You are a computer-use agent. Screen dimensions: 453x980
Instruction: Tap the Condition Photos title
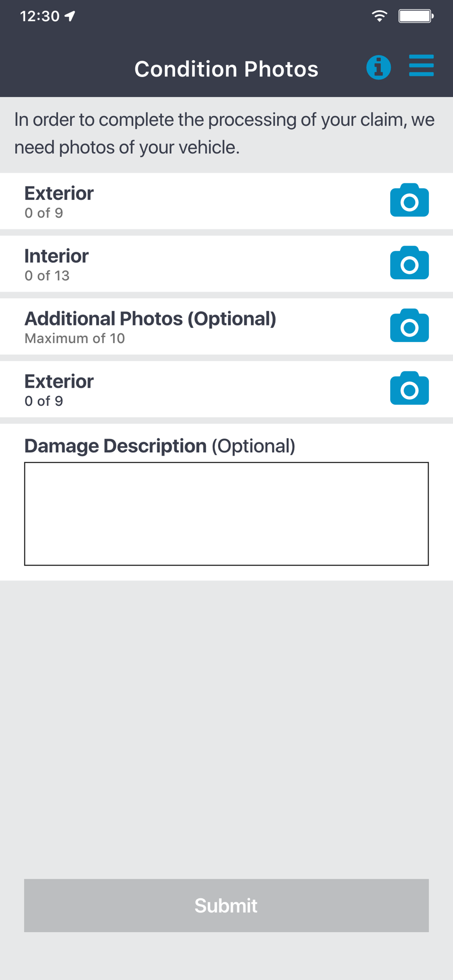(x=226, y=69)
